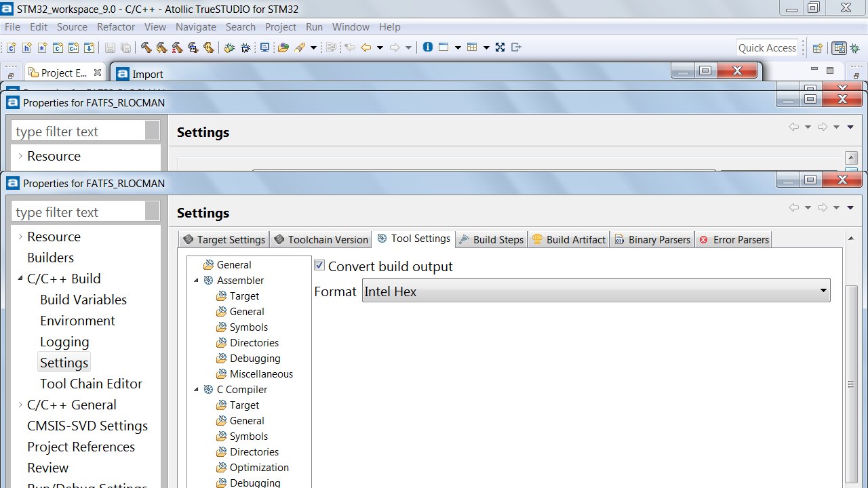
Task: Switch to the Binary Parsers tab
Action: [652, 239]
